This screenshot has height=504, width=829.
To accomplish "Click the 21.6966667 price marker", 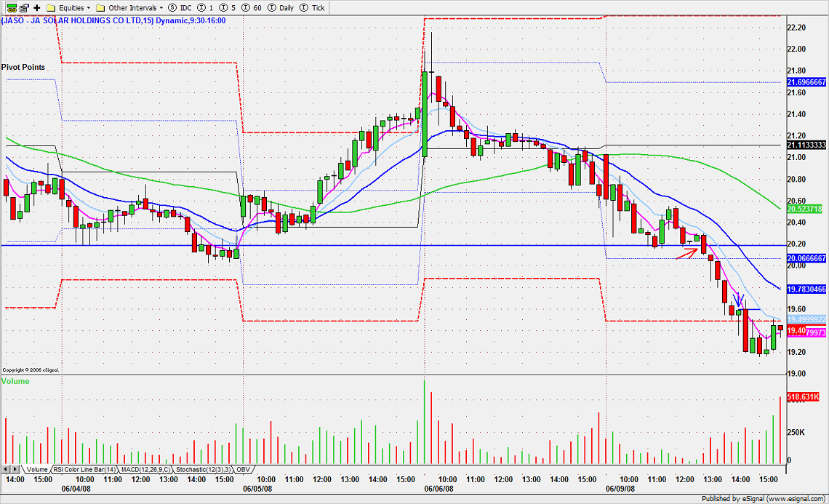I will click(x=806, y=82).
